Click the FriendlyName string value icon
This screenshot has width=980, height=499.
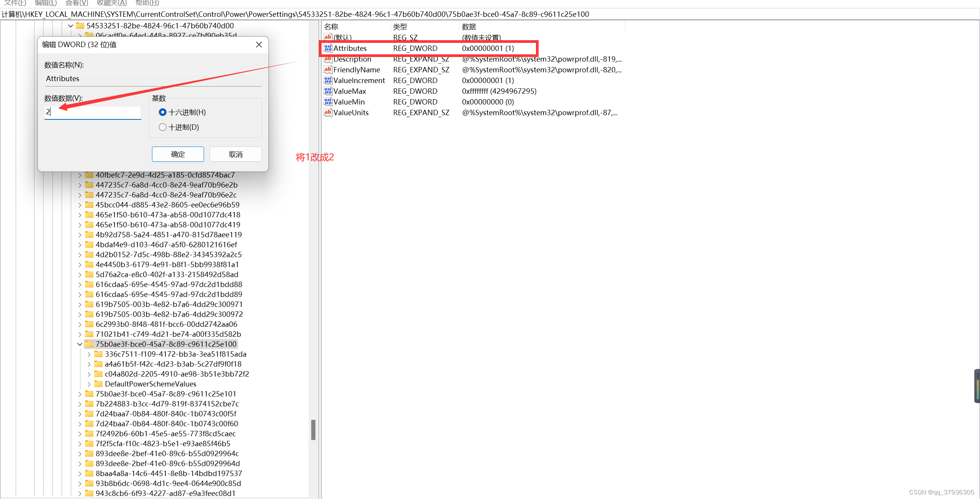(x=328, y=70)
